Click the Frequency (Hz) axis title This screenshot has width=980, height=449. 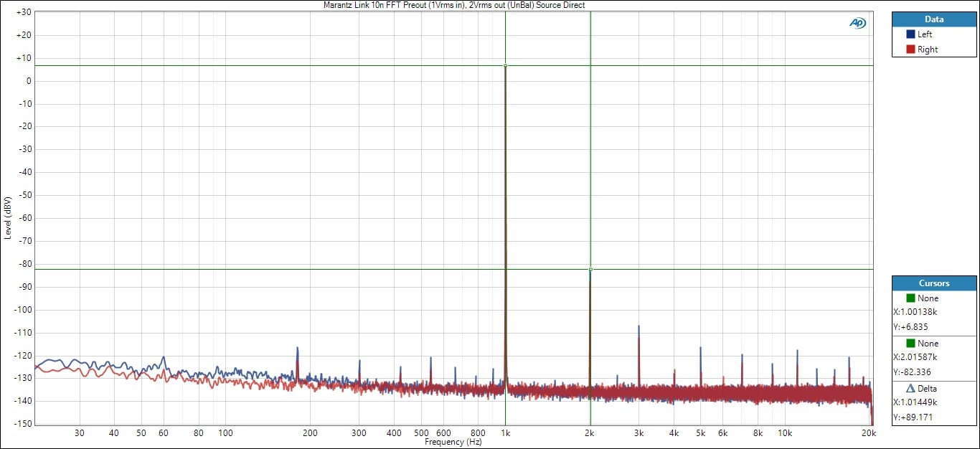(x=453, y=443)
